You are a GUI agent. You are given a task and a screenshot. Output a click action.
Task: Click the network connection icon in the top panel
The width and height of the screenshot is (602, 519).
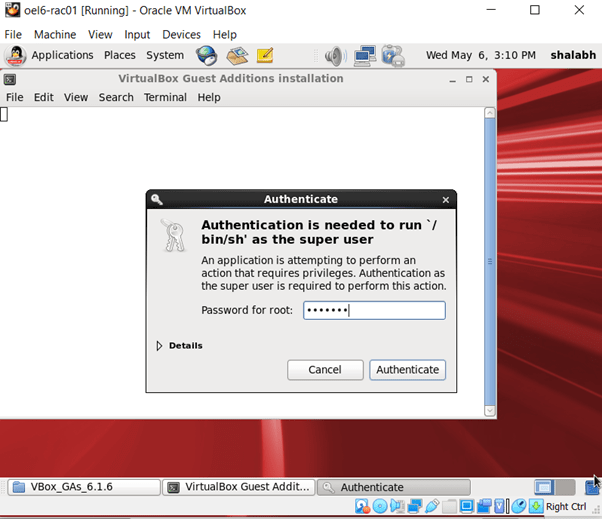(x=364, y=55)
